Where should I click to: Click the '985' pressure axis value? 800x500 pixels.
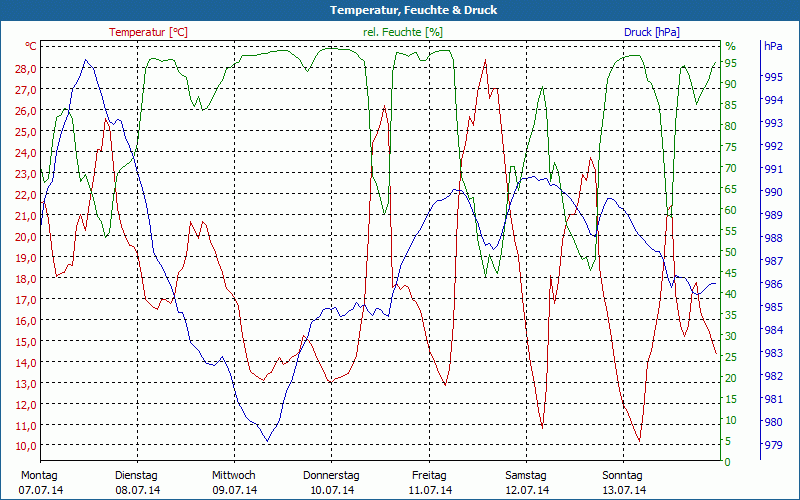pos(773,307)
